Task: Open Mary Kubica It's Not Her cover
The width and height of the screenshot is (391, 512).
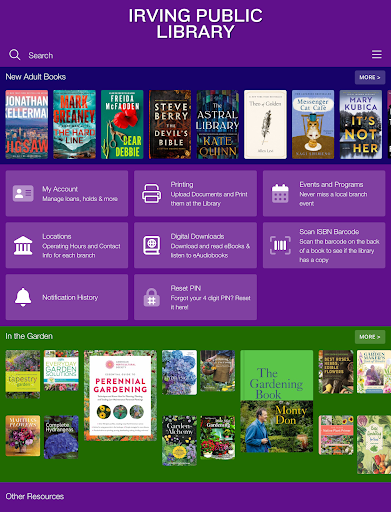Action: [x=361, y=124]
